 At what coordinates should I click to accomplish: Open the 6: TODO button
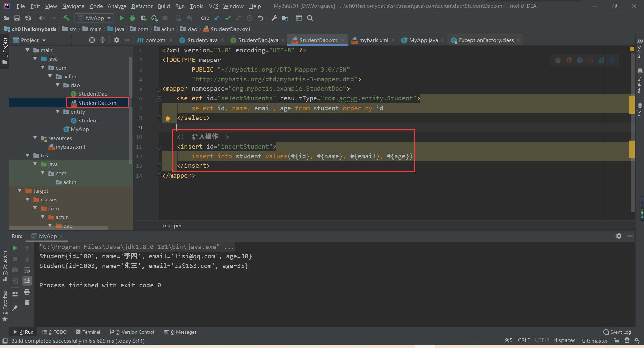pos(54,332)
